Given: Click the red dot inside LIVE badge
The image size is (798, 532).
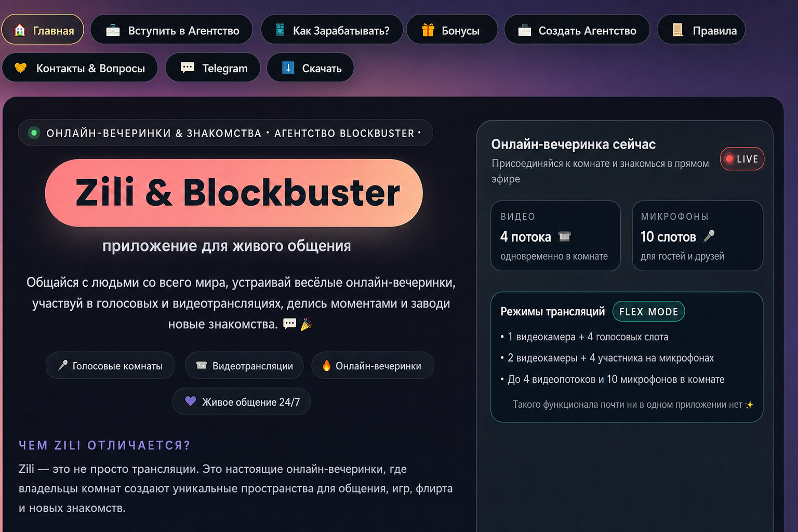Looking at the screenshot, I should pos(729,159).
